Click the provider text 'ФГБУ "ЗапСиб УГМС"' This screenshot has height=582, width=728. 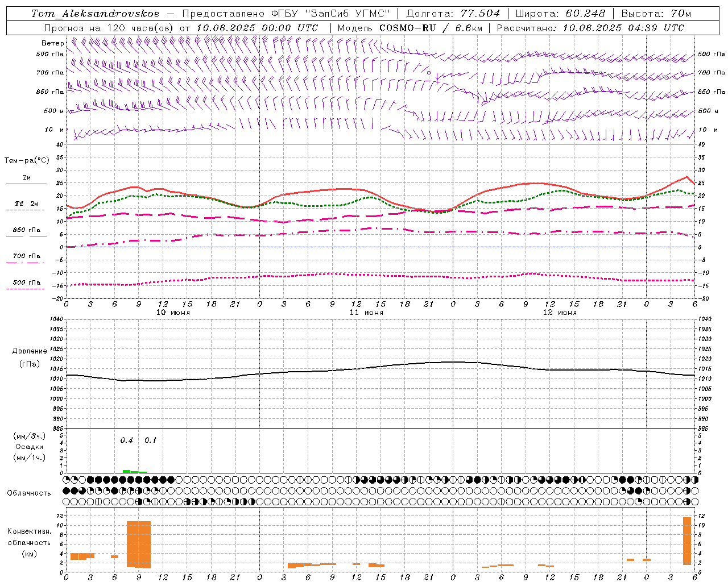tap(331, 14)
